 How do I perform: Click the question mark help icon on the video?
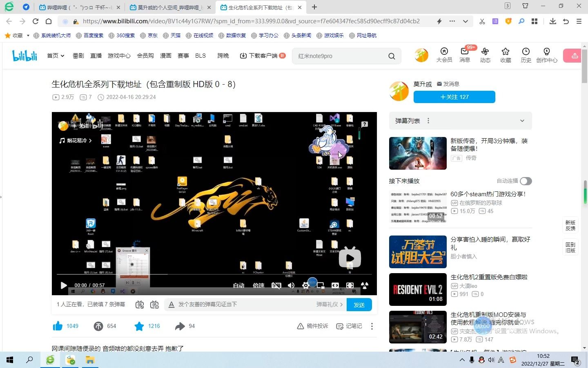point(365,124)
